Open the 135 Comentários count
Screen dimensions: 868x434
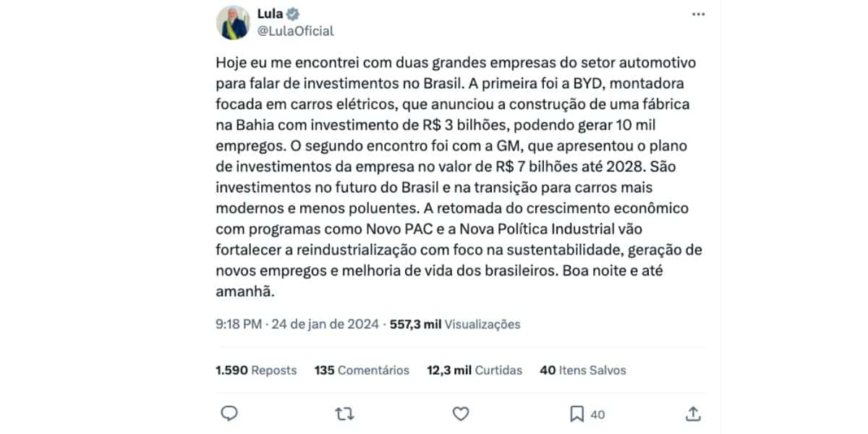[x=362, y=370]
